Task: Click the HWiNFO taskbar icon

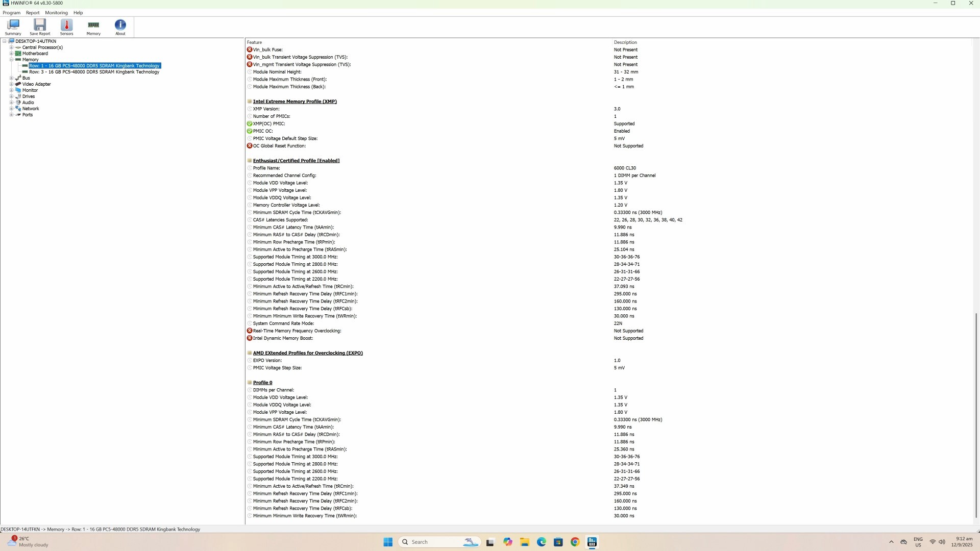Action: click(x=592, y=542)
